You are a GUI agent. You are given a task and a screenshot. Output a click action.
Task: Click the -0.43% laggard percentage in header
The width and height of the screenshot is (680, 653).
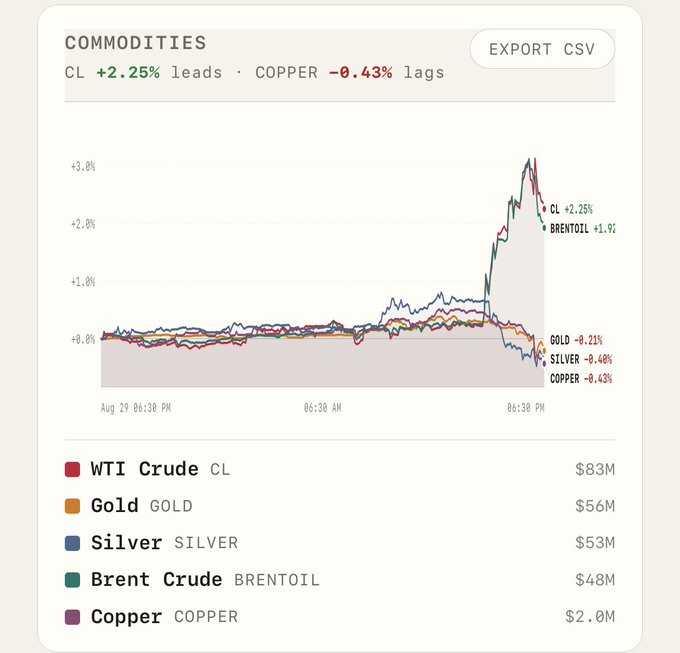coord(361,72)
